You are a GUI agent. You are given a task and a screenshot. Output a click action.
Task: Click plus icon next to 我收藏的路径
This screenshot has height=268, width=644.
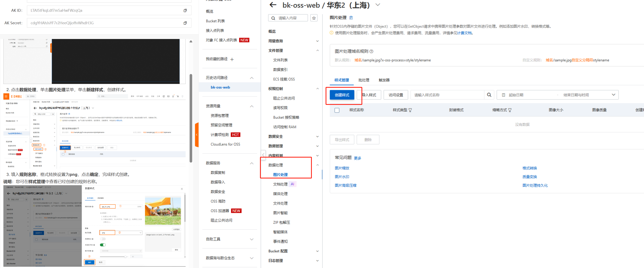(x=232, y=59)
